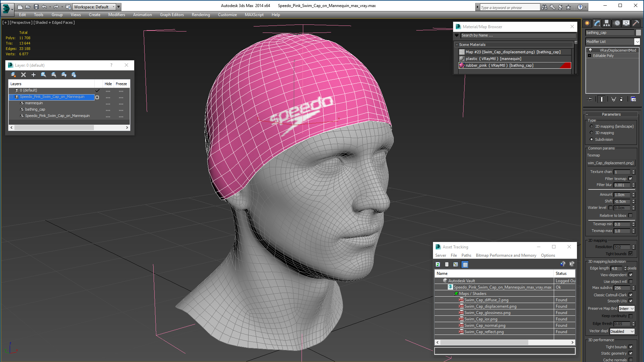Viewport: 644px width, 362px height.
Task: Open the Modifiers menu
Action: pyautogui.click(x=116, y=15)
